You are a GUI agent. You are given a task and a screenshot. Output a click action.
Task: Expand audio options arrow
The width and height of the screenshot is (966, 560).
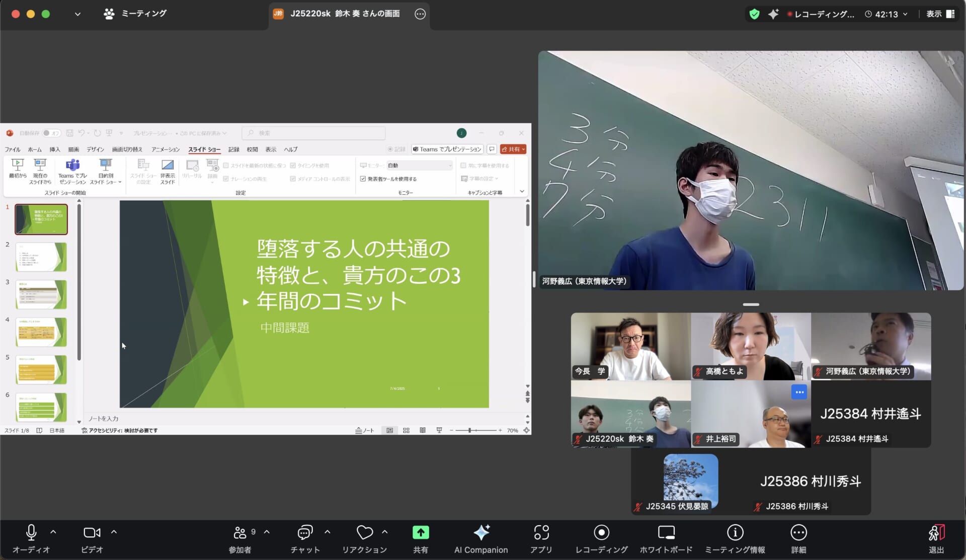pos(53,532)
